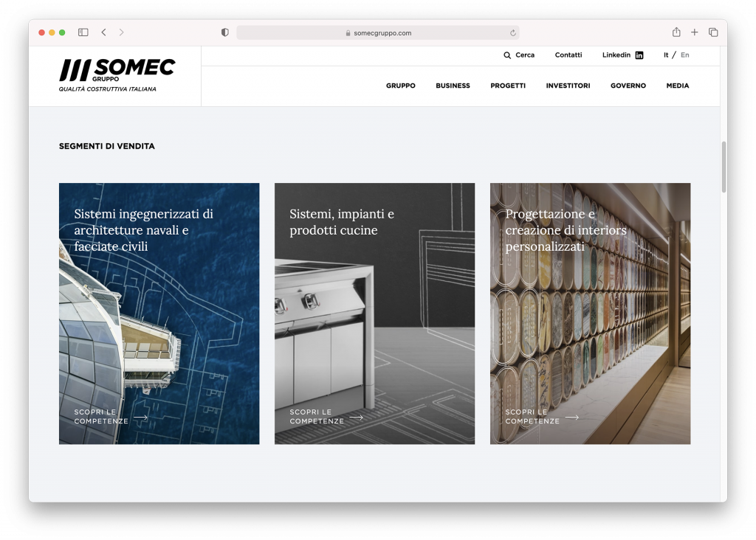Click arrow on the architetture navali card

click(141, 417)
